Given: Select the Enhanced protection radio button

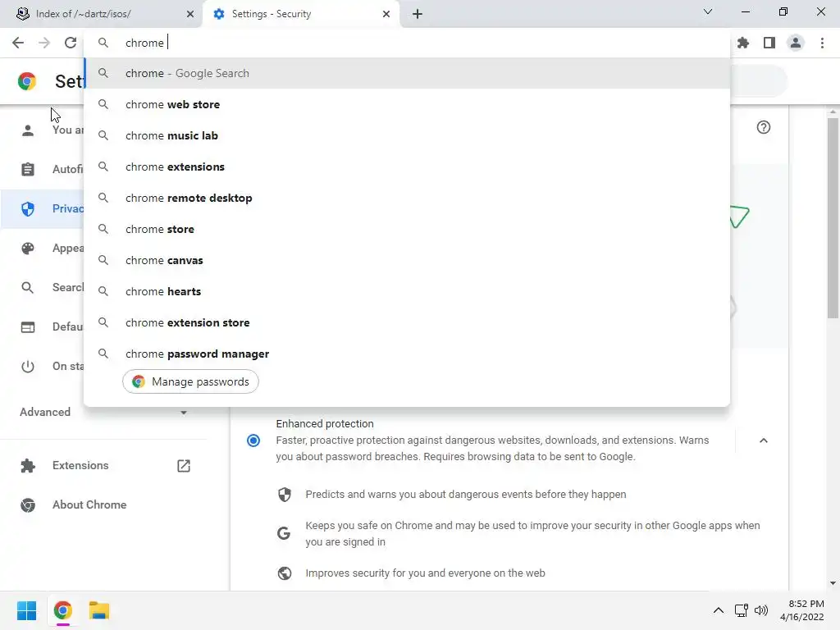Looking at the screenshot, I should tap(253, 441).
